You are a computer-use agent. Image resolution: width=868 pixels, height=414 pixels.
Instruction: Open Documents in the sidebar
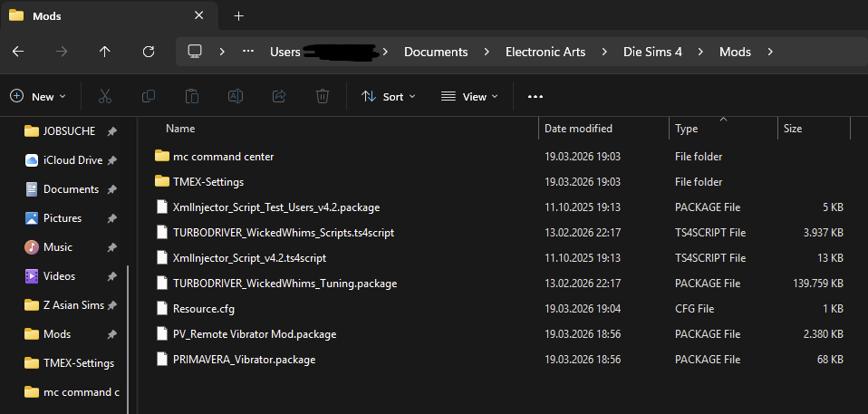tap(69, 189)
